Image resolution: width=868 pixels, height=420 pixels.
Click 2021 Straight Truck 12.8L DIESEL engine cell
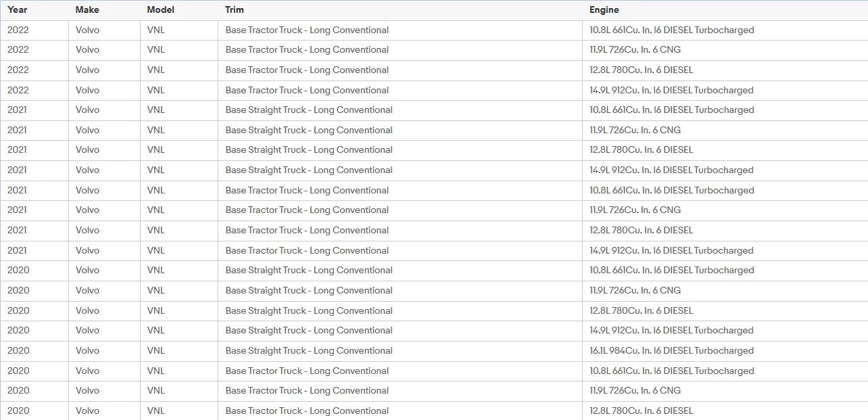pos(725,150)
